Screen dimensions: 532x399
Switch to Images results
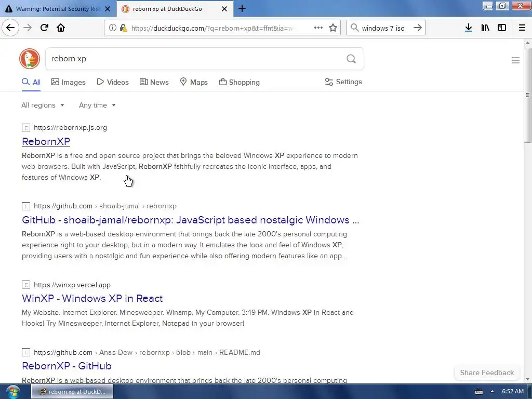click(x=68, y=82)
